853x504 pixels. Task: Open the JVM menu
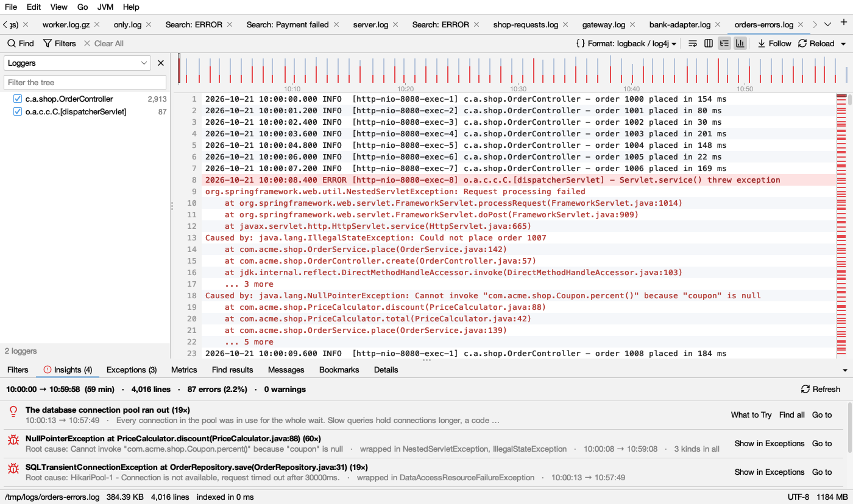tap(105, 7)
